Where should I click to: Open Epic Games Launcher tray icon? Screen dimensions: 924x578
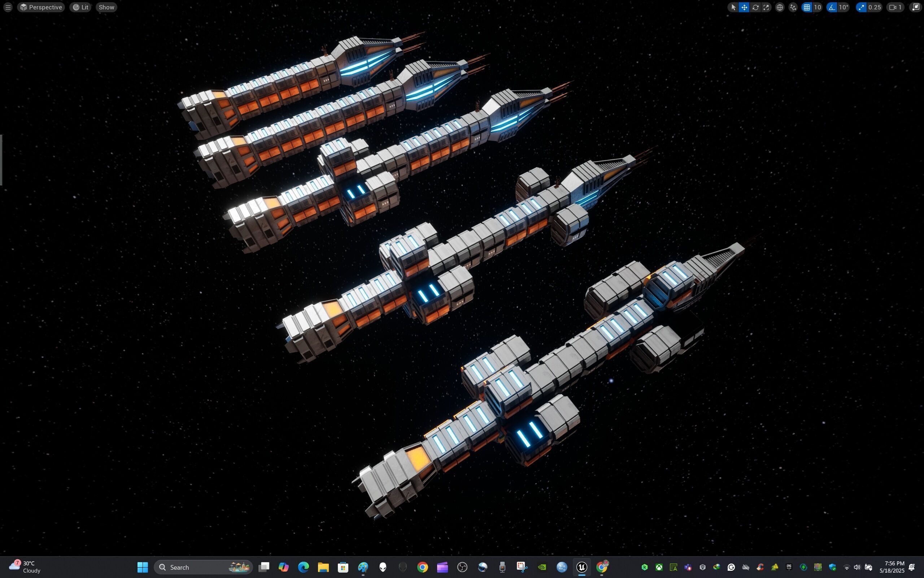pos(789,567)
